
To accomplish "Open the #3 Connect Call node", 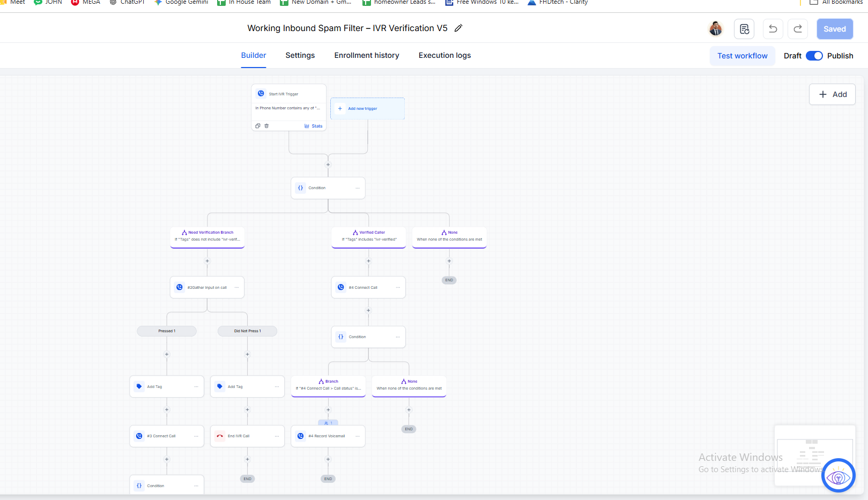I will click(x=167, y=436).
